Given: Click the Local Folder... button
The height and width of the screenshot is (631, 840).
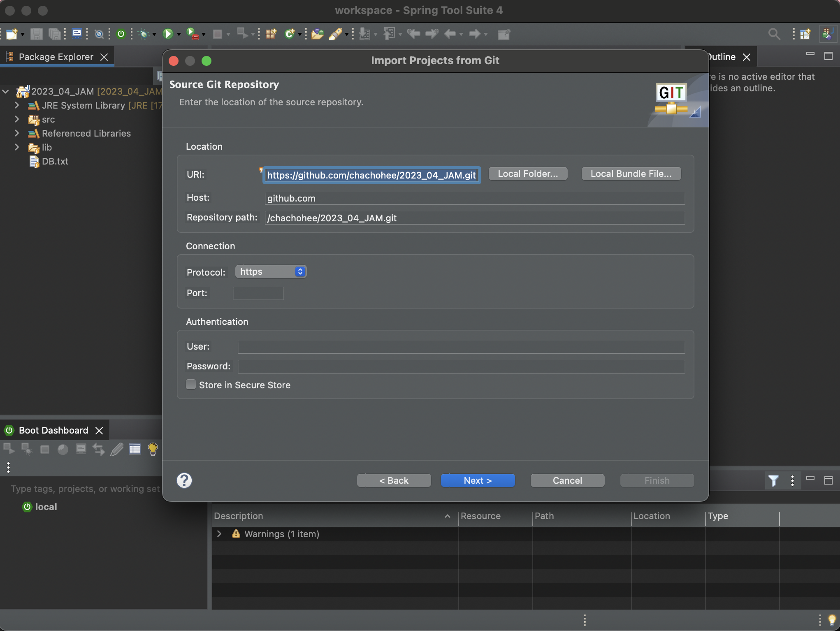Looking at the screenshot, I should tap(528, 174).
